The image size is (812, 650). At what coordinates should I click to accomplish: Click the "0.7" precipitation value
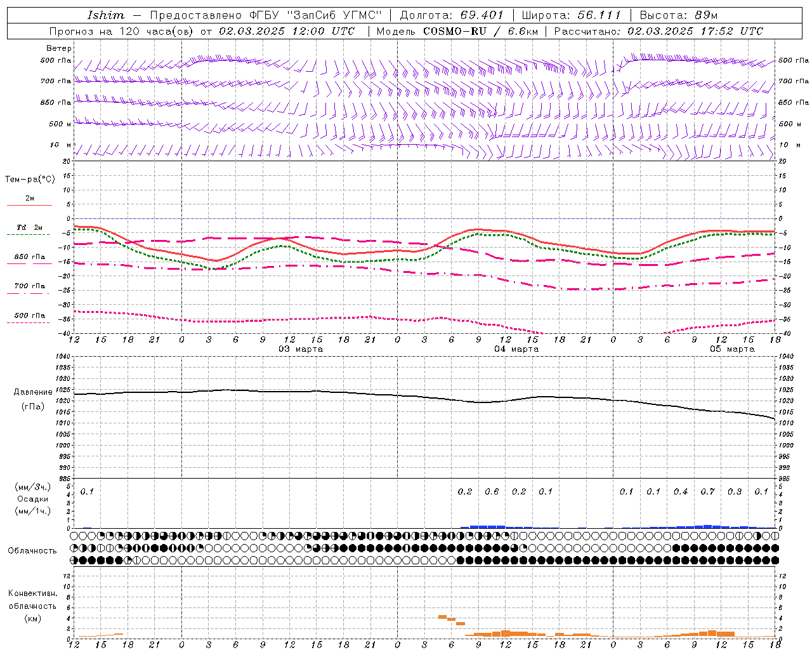coord(707,491)
